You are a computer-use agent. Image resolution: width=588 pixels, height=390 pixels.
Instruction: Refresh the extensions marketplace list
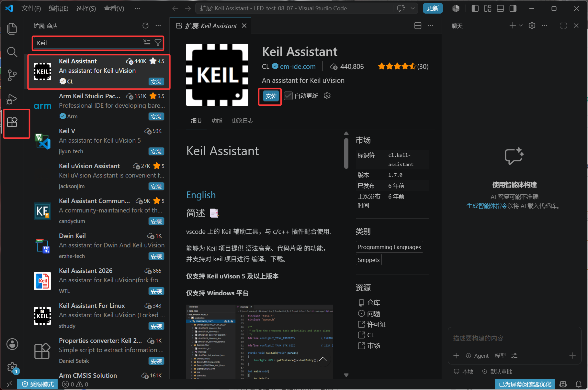(x=146, y=26)
